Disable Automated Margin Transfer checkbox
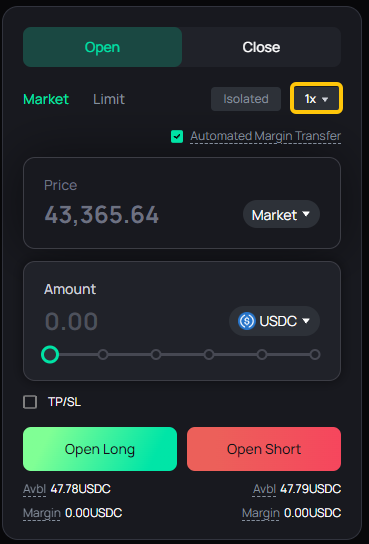The height and width of the screenshot is (544, 369). pos(177,136)
